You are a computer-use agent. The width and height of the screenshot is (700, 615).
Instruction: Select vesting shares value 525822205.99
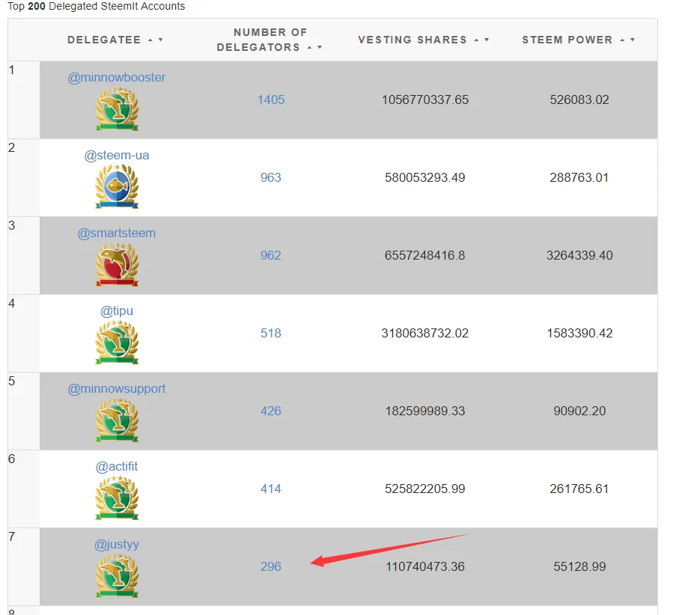[x=425, y=489]
